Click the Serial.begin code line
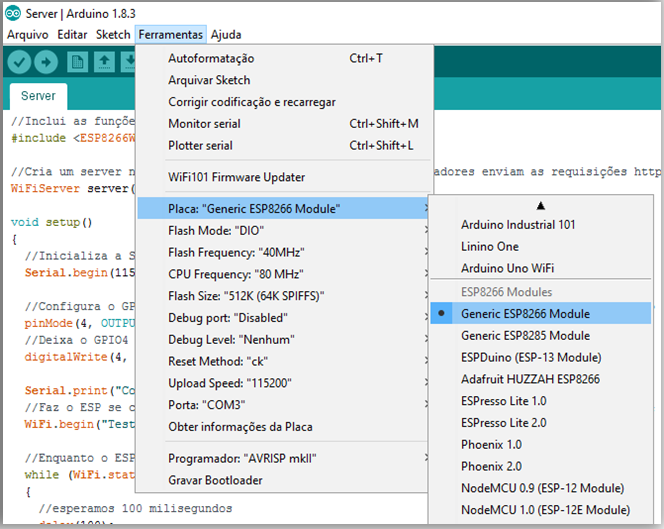 (80, 272)
